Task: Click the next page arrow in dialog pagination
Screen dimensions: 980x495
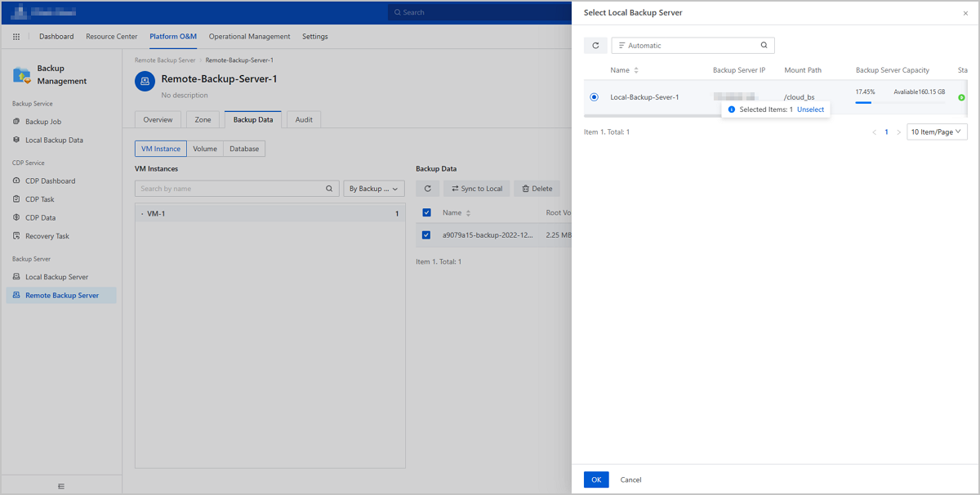Action: click(x=898, y=132)
